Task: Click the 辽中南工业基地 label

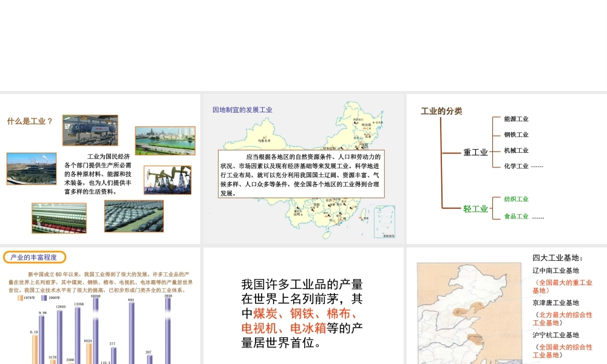Action: (x=555, y=271)
